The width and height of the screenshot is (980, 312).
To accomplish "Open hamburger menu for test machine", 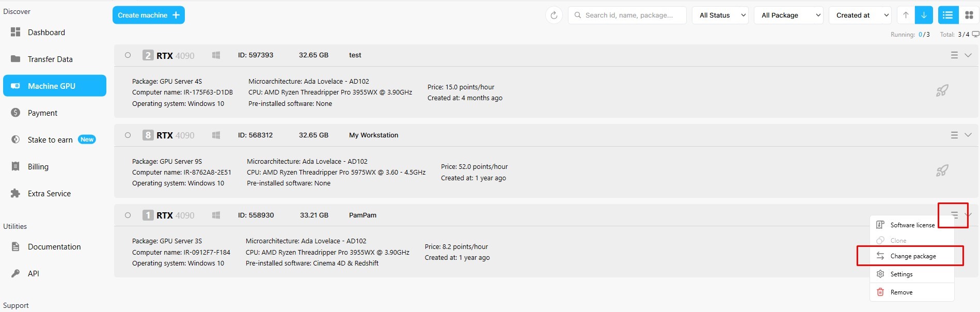I will click(954, 55).
